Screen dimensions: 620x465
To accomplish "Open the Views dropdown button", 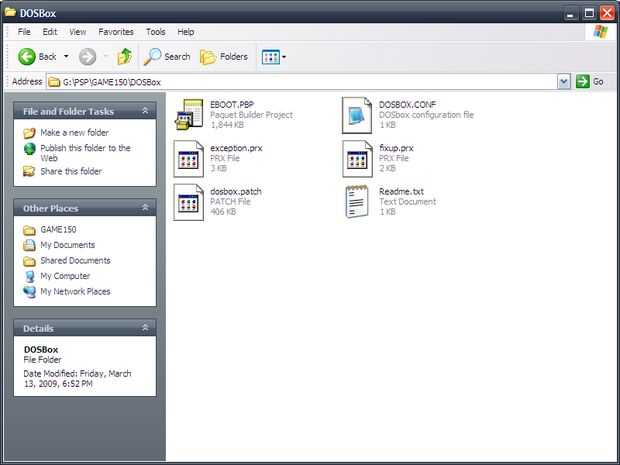I will tap(274, 57).
